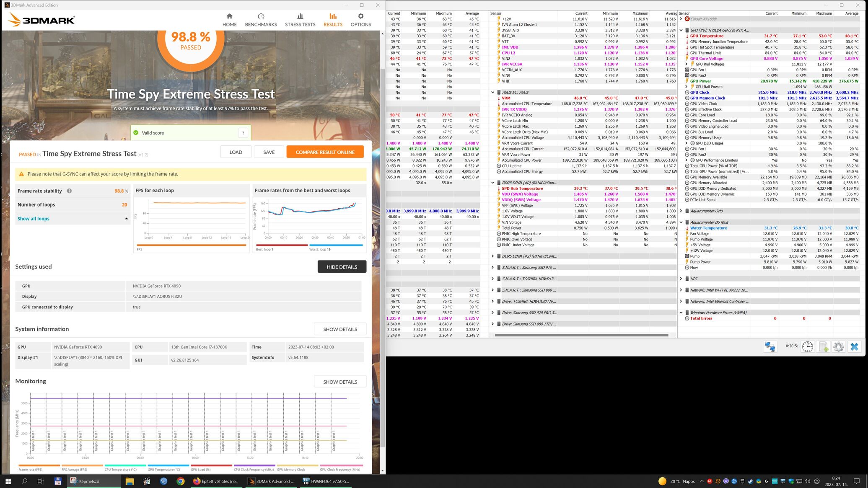Click the HWiNFO reset clock icon
This screenshot has width=868, height=488.
tap(808, 347)
